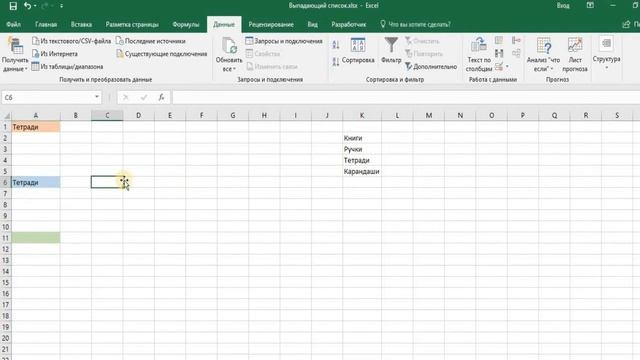Open the Undo history dropdown arrow
The image size is (640, 360).
coord(35,6)
